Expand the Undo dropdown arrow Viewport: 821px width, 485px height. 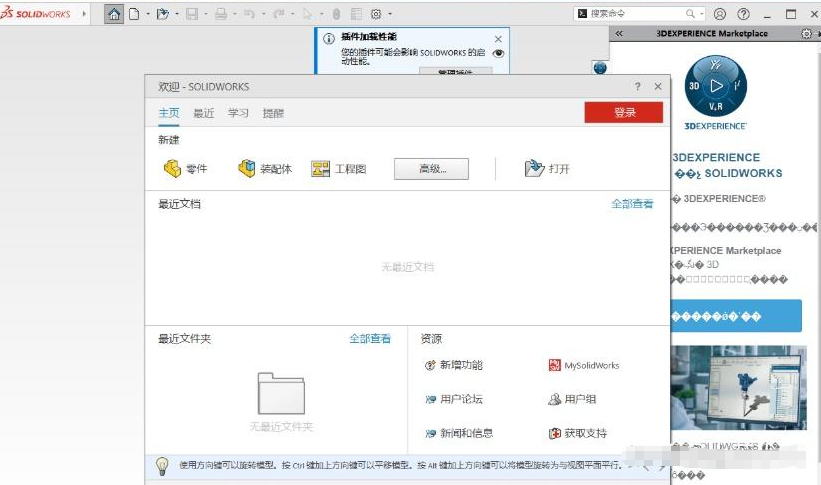(263, 14)
